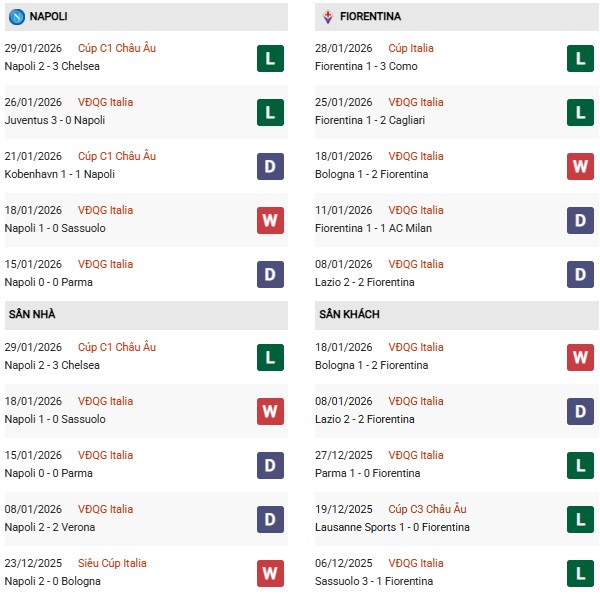Viewport: 600px width, 595px height.
Task: Click the L badge for Fiorentina 1 - 3 Como
Action: point(581,58)
